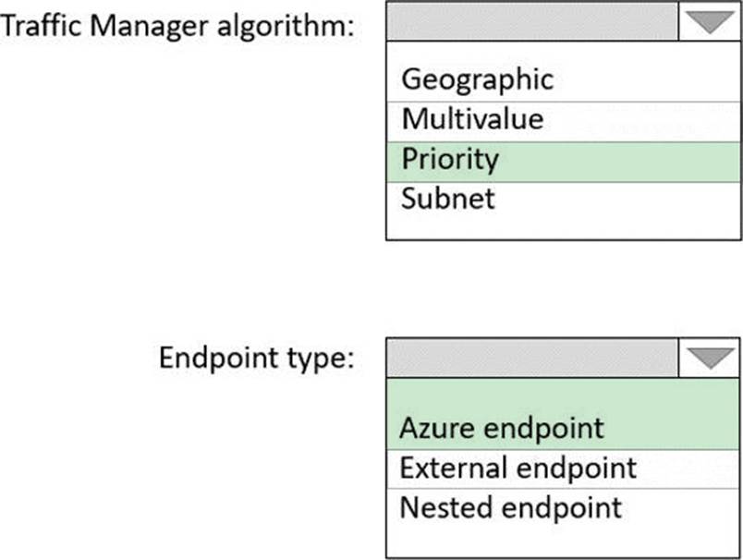Click the Traffic Manager algorithm selection field
This screenshot has width=743, height=560.
click(x=532, y=21)
